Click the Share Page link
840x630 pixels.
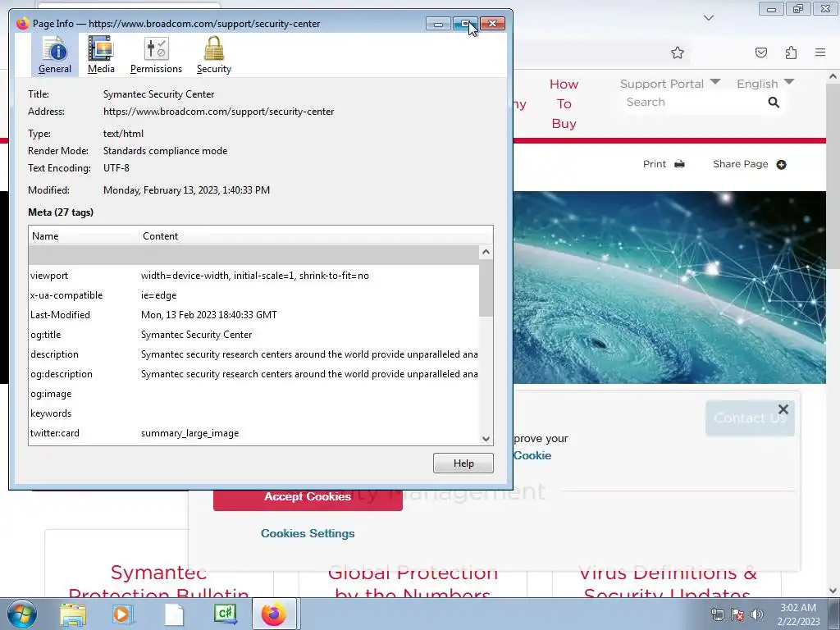pos(741,164)
